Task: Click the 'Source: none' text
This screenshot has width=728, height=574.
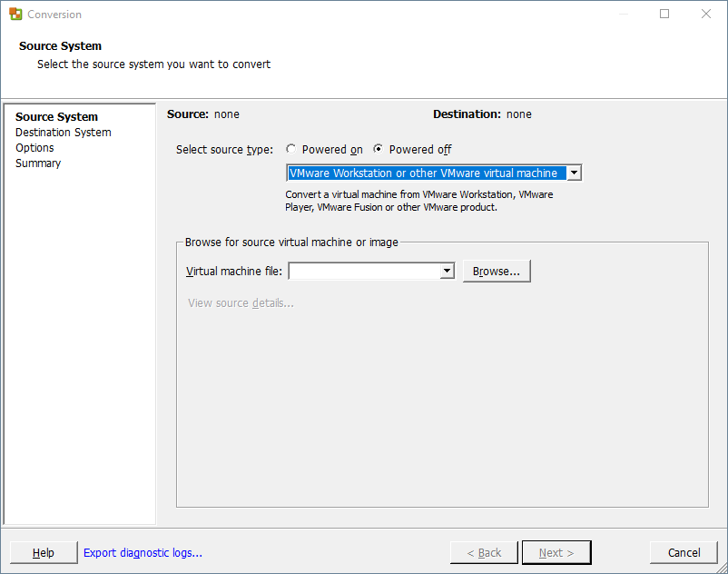Action: click(x=203, y=114)
